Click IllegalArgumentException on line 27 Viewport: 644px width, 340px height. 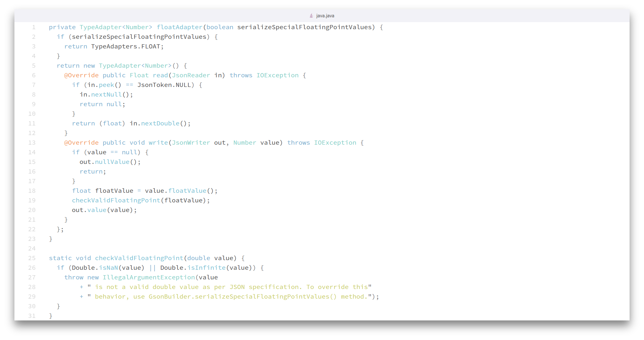[x=149, y=277]
